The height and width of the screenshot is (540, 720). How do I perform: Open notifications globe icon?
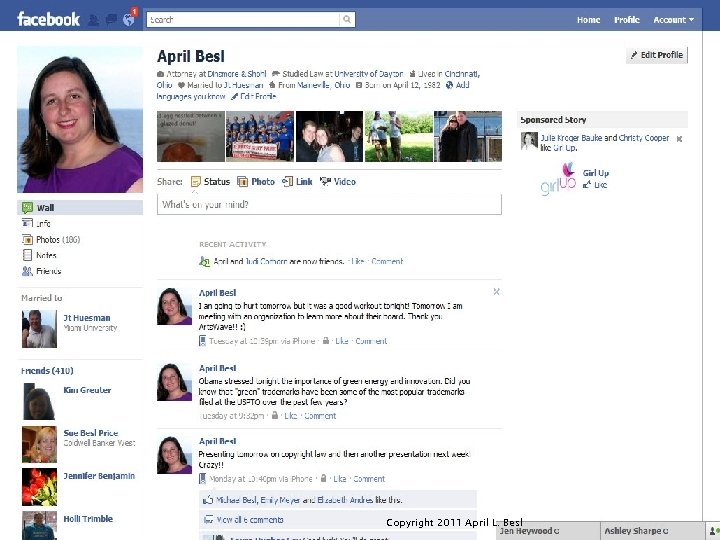tap(129, 20)
